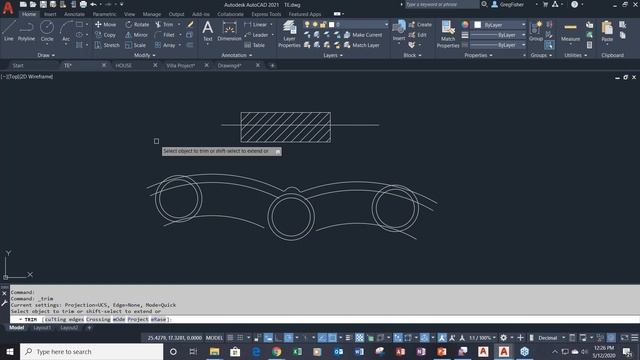Open the Rectangle tool in the Draw panel
Screen dimensions: 640x360
click(79, 24)
